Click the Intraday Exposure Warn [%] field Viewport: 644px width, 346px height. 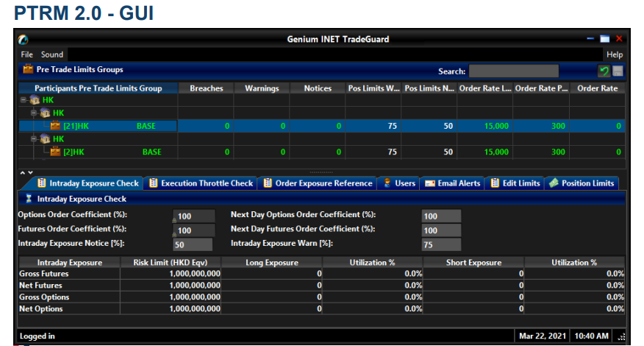click(441, 244)
